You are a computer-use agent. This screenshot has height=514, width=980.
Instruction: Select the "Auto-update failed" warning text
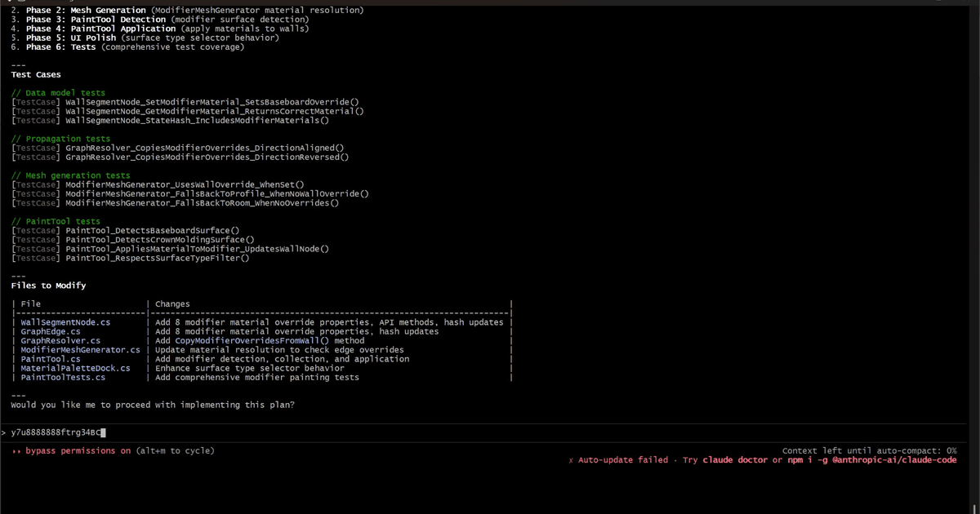coord(623,460)
